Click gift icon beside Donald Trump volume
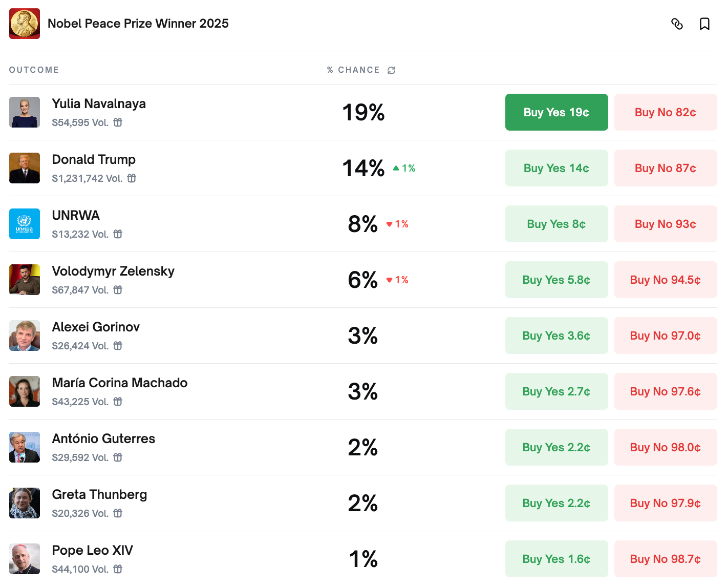The width and height of the screenshot is (728, 586). point(132,178)
